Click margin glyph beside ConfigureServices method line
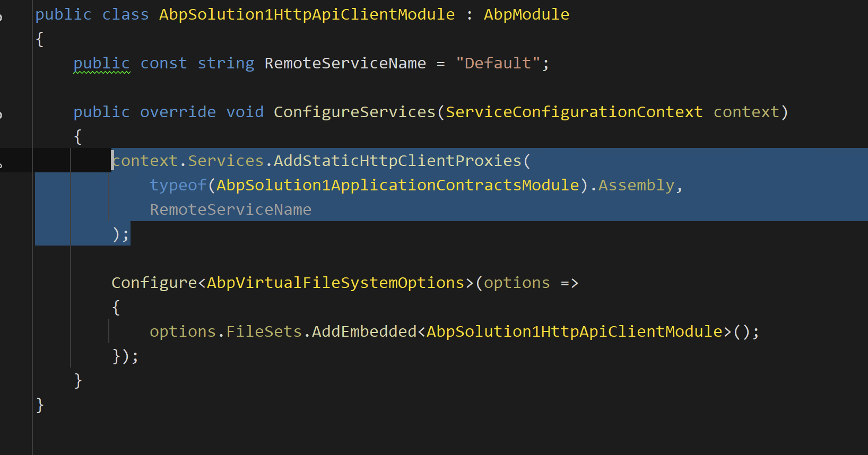Image resolution: width=868 pixels, height=455 pixels. pyautogui.click(x=2, y=115)
